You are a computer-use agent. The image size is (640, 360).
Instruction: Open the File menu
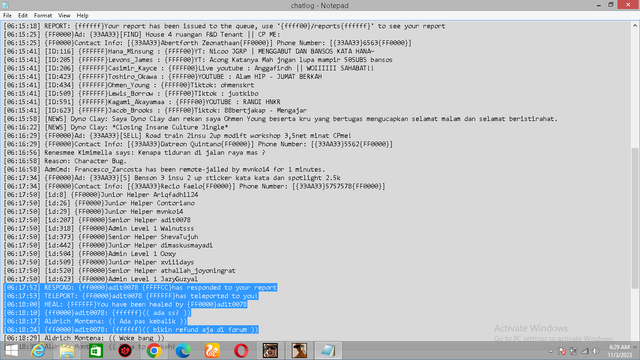pos(7,16)
